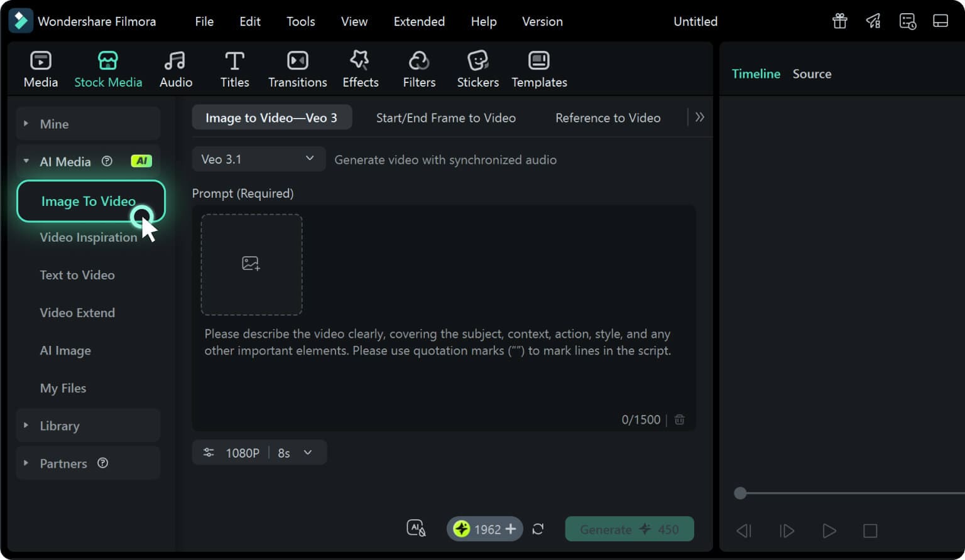Click the Generate button
This screenshot has width=965, height=560.
click(x=629, y=529)
